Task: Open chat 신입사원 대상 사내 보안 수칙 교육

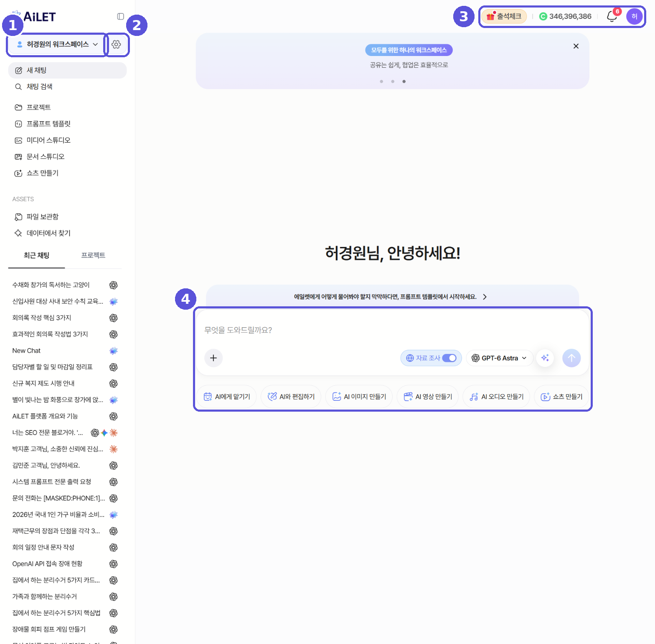Action: pos(65,301)
